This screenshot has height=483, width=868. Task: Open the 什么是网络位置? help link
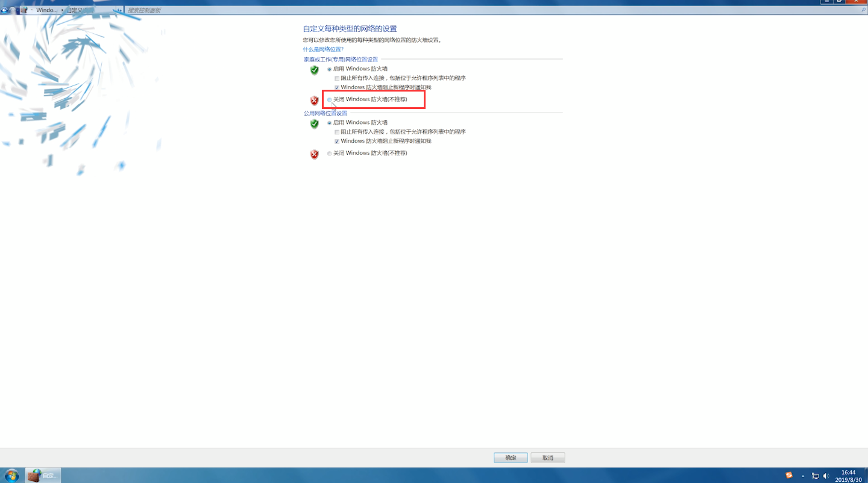click(x=323, y=49)
